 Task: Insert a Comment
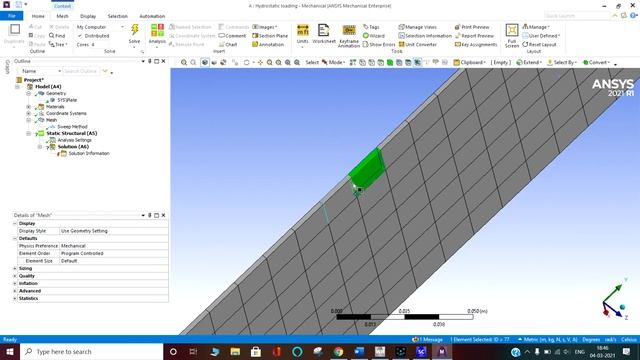(x=232, y=36)
